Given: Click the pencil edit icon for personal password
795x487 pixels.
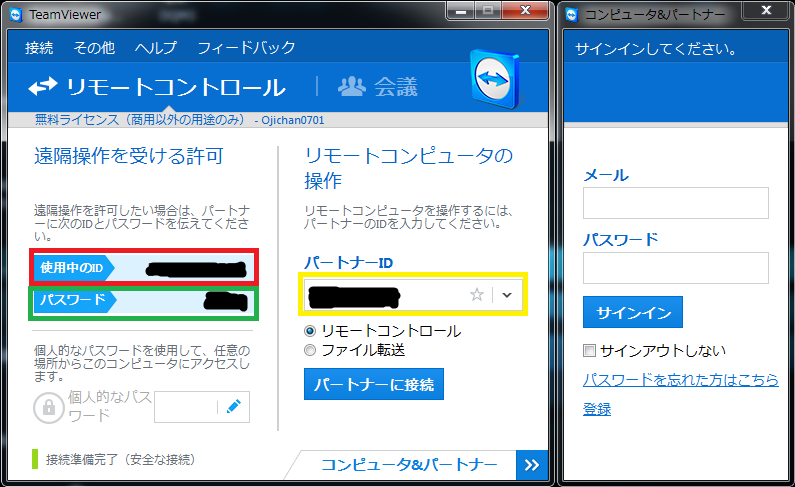Looking at the screenshot, I should coord(234,406).
